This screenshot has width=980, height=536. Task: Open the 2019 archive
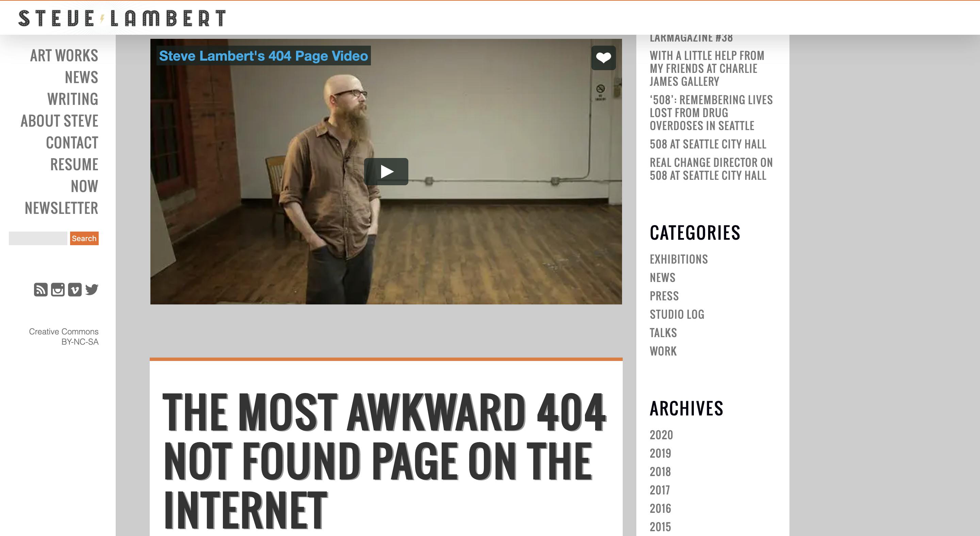[660, 453]
